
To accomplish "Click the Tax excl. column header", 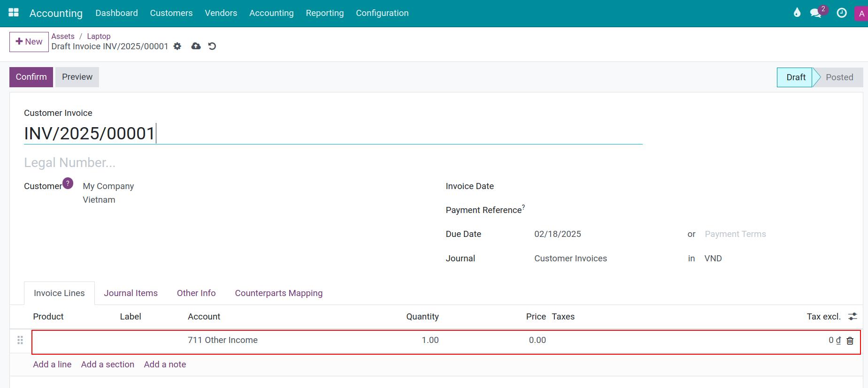I will 823,317.
